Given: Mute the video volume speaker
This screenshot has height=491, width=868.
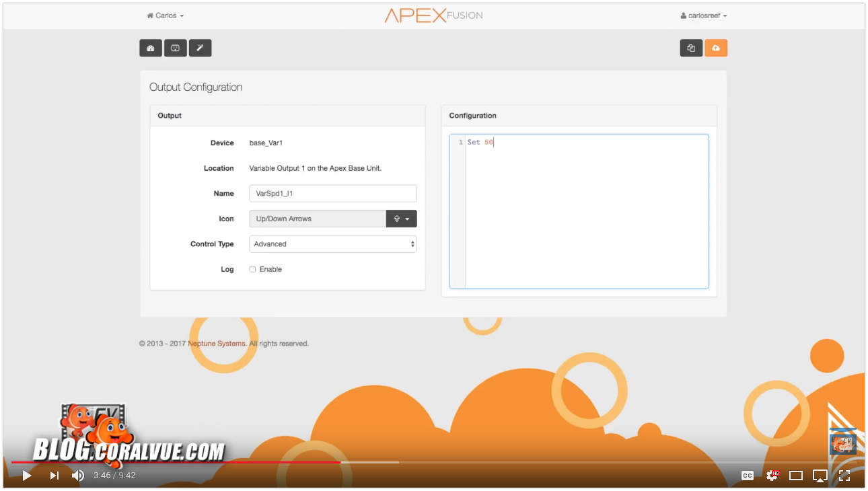Looking at the screenshot, I should tap(78, 476).
